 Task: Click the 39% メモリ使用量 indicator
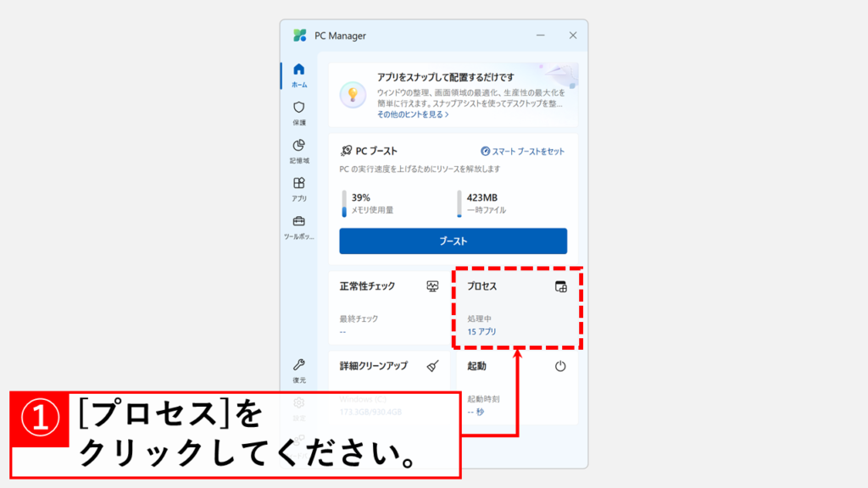click(x=368, y=203)
